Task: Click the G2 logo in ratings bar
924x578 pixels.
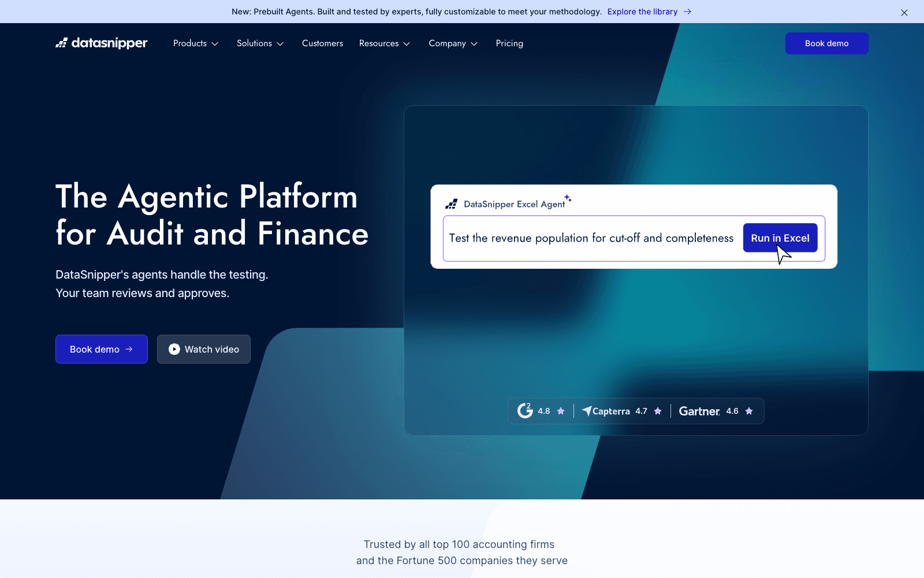Action: (525, 410)
